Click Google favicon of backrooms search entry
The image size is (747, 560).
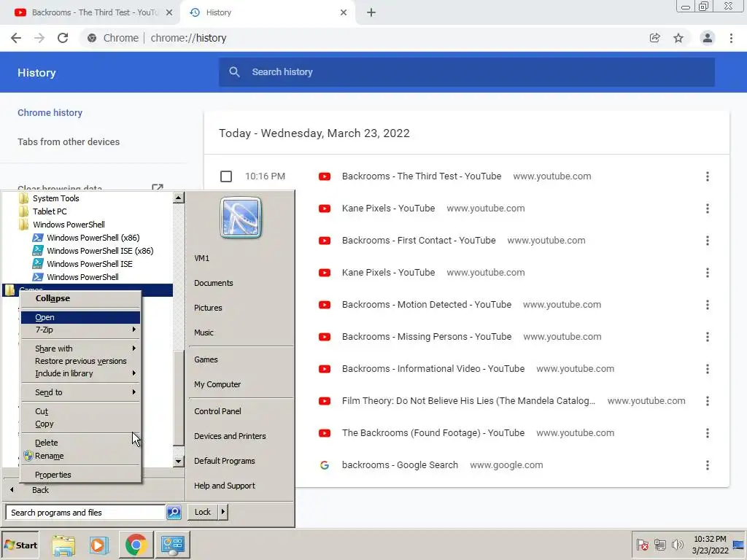point(325,465)
